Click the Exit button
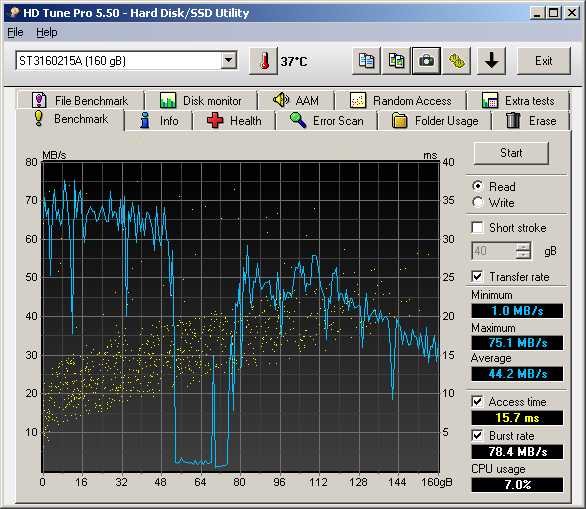The width and height of the screenshot is (586, 509). point(544,61)
